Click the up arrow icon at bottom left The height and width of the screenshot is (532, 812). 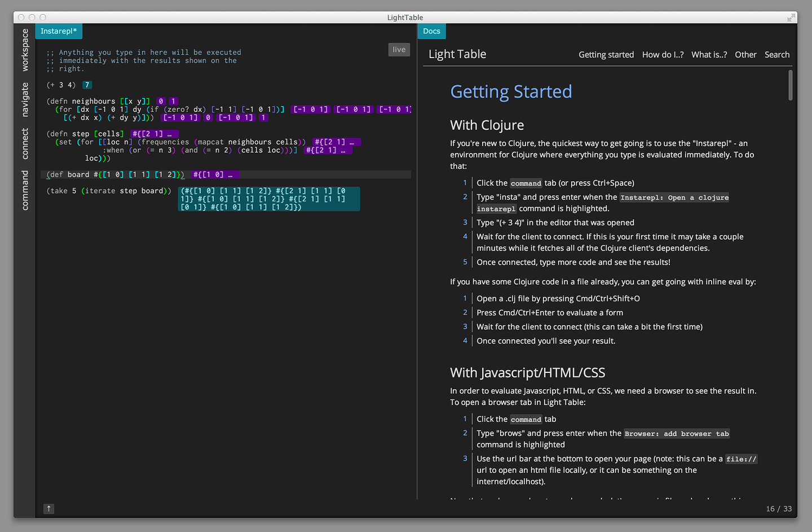(49, 509)
